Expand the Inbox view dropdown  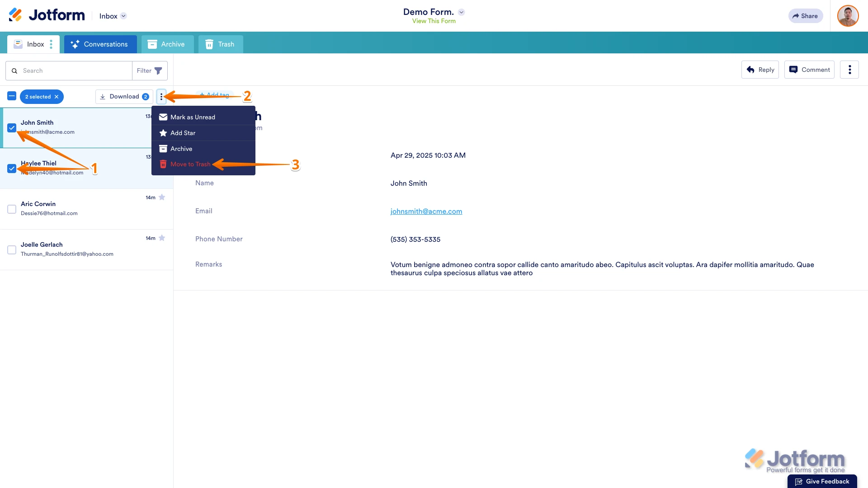point(123,16)
